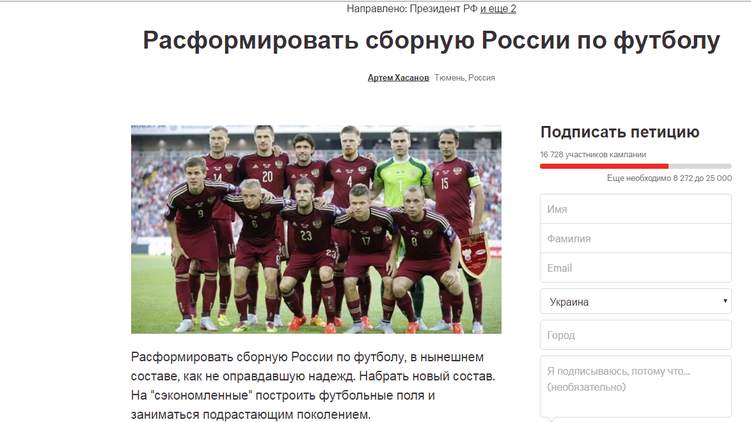The height and width of the screenshot is (422, 751).
Task: Click the petition description paragraph below the photo
Action: click(313, 386)
